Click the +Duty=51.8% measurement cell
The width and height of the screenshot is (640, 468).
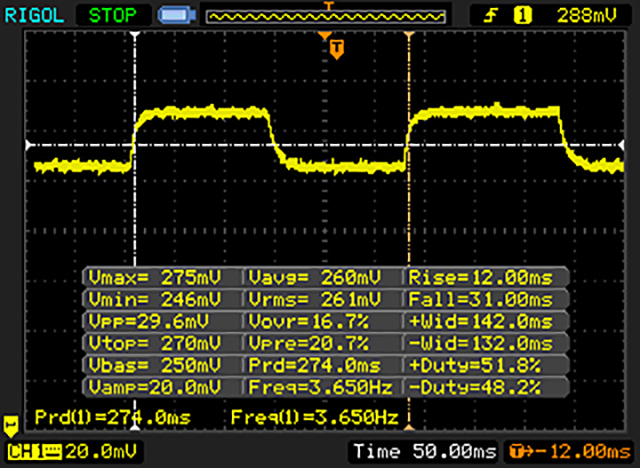[486, 365]
